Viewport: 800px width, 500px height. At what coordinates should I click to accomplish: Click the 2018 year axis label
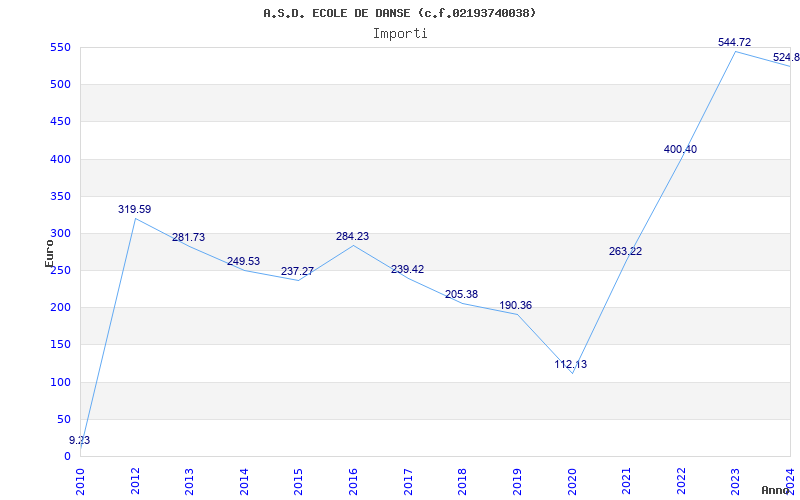tap(462, 482)
